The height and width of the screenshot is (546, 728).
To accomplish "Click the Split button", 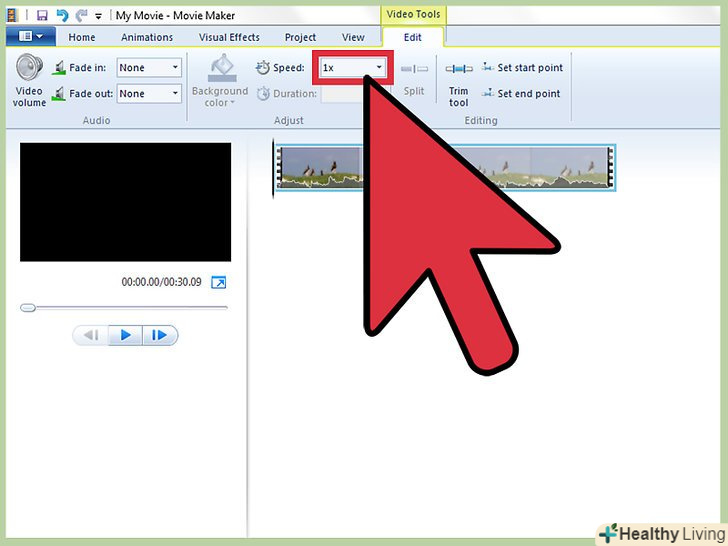I will 414,79.
